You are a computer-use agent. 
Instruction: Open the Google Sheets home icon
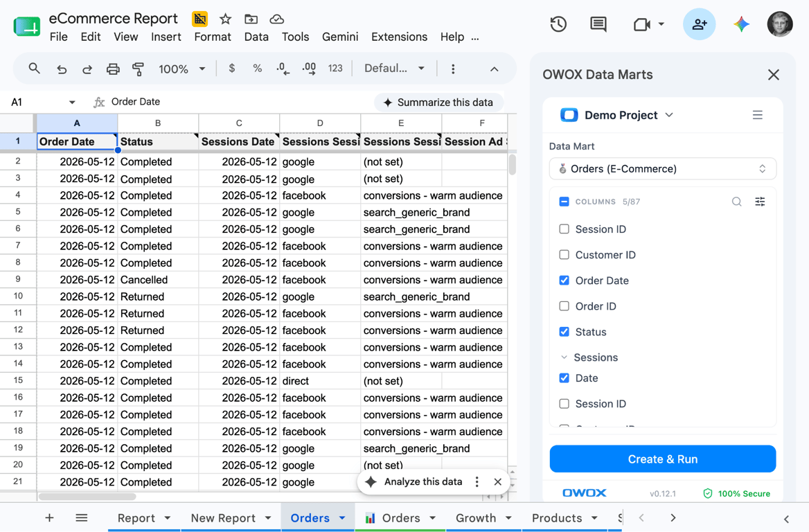click(x=26, y=26)
